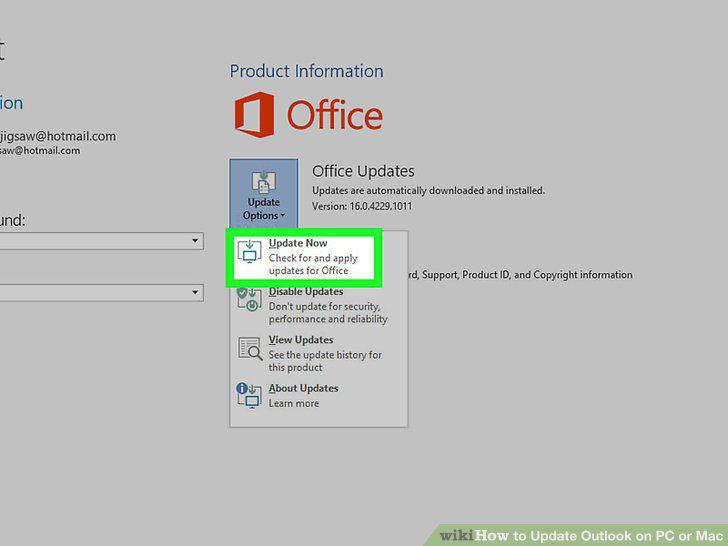Collapse the Update Options dropdown arrow
Image resolution: width=728 pixels, height=546 pixels.
pyautogui.click(x=283, y=215)
